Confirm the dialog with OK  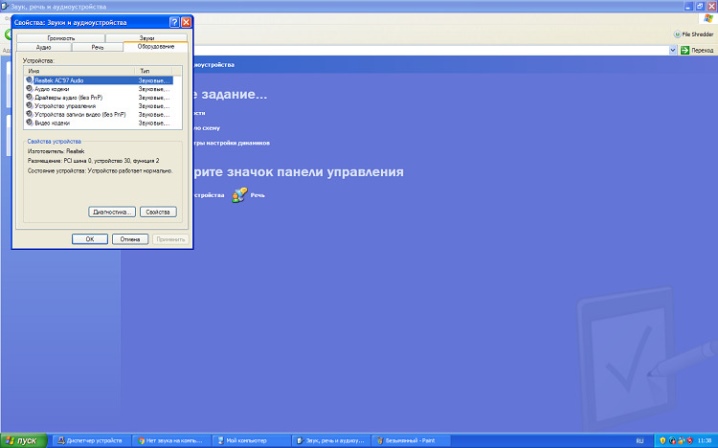90,239
